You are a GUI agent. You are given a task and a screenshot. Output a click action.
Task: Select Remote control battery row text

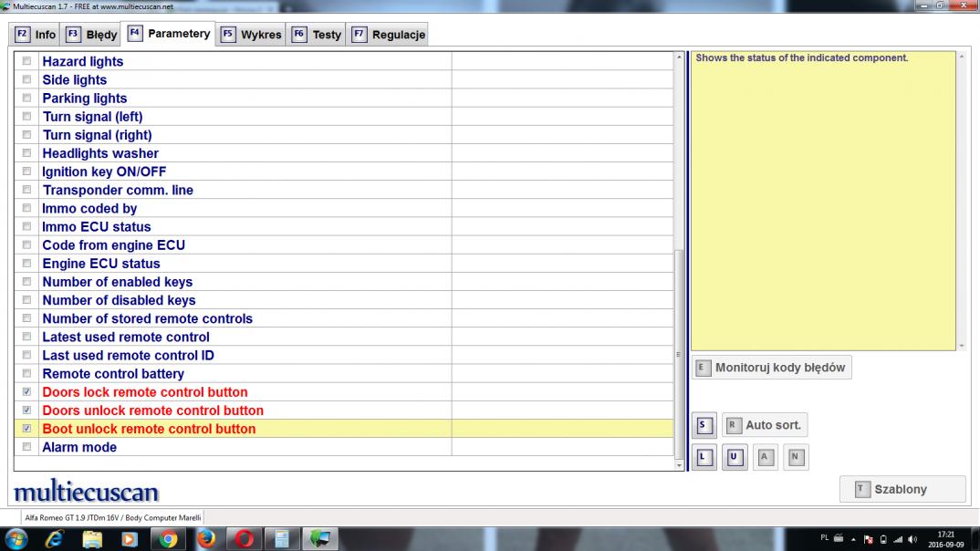click(113, 374)
